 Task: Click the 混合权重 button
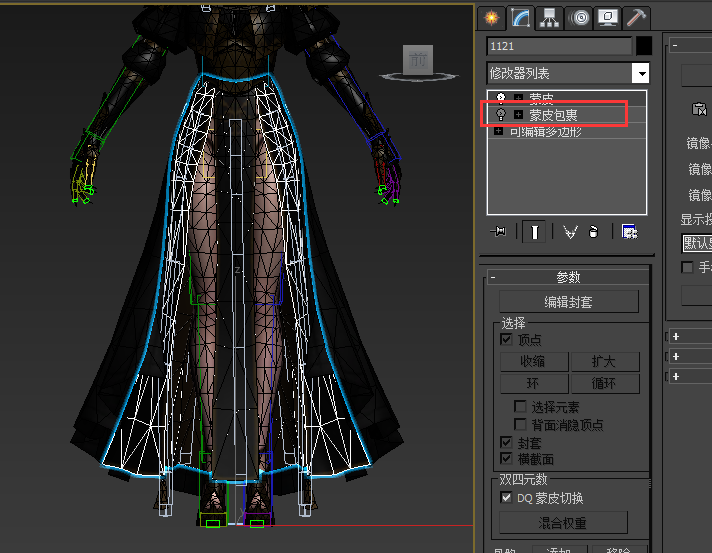coord(563,523)
